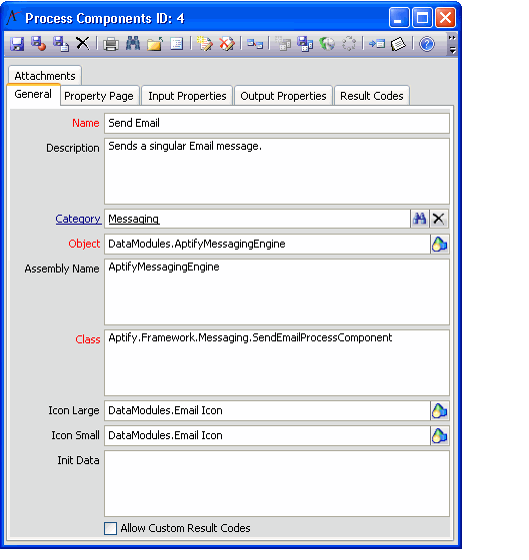Screen dimensions: 529x560
Task: Click the greyed-out grid windows icon
Action: tap(283, 44)
